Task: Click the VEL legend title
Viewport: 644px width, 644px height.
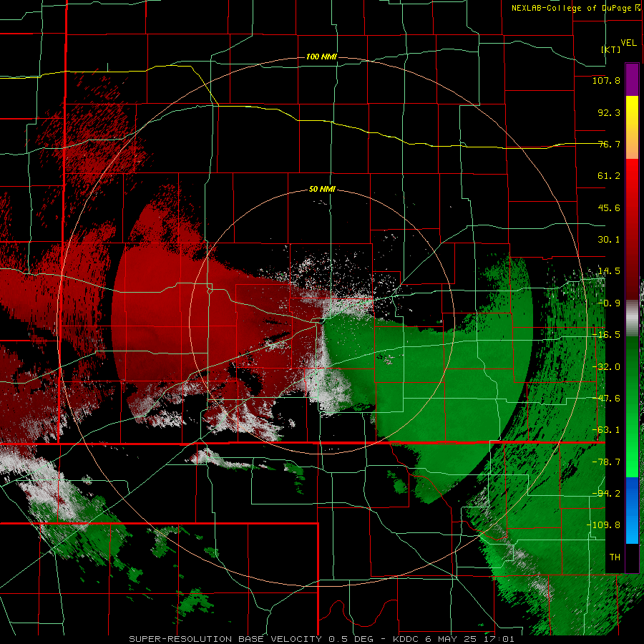Action: (628, 43)
